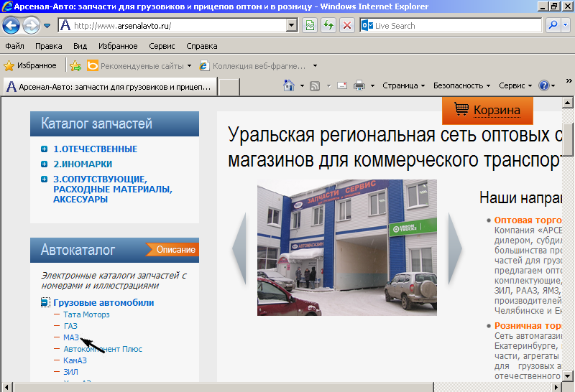Show previous slide with left arrow
The image size is (575, 392).
pos(239,248)
